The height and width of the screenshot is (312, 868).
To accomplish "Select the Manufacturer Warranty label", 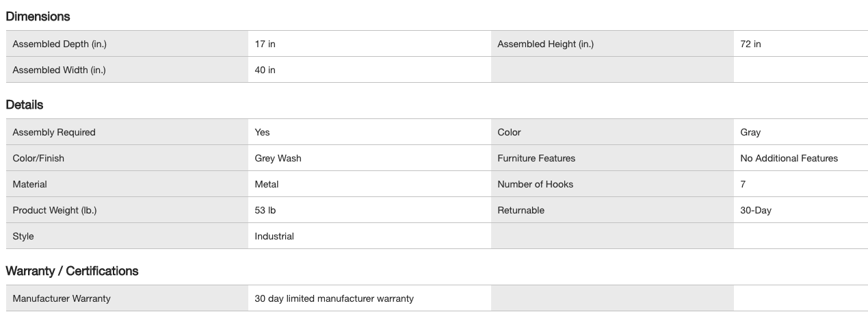I will pos(62,298).
